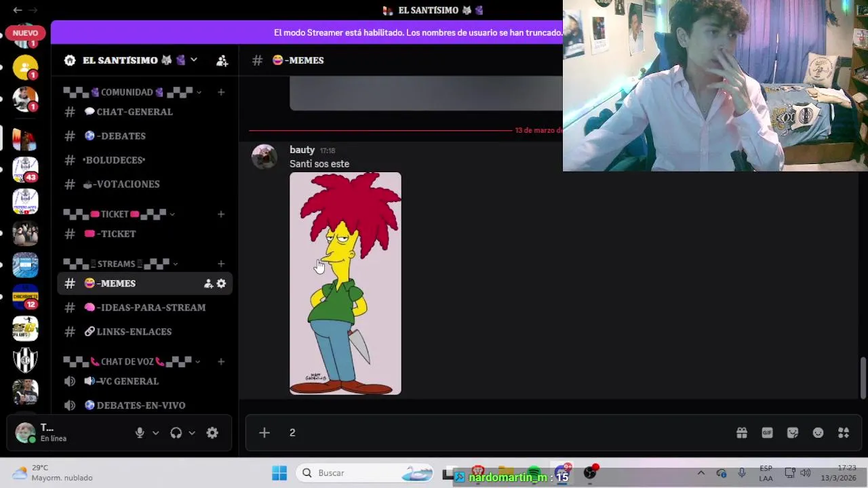868x488 pixels.
Task: Toggle microphone mute
Action: point(140,432)
